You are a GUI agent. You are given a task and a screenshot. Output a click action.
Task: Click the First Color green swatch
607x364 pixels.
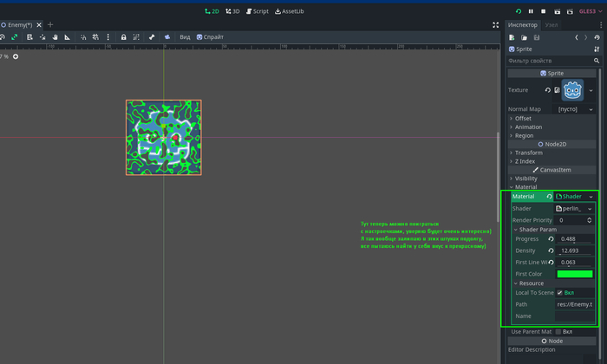click(x=574, y=274)
